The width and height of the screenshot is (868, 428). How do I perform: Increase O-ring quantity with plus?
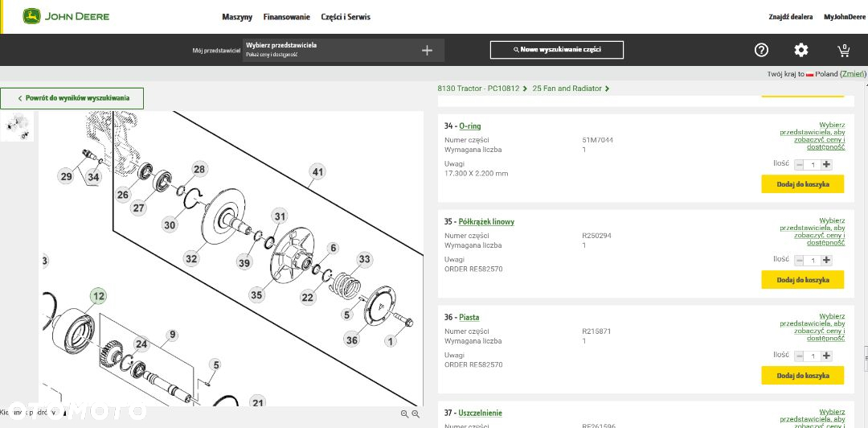tap(826, 165)
